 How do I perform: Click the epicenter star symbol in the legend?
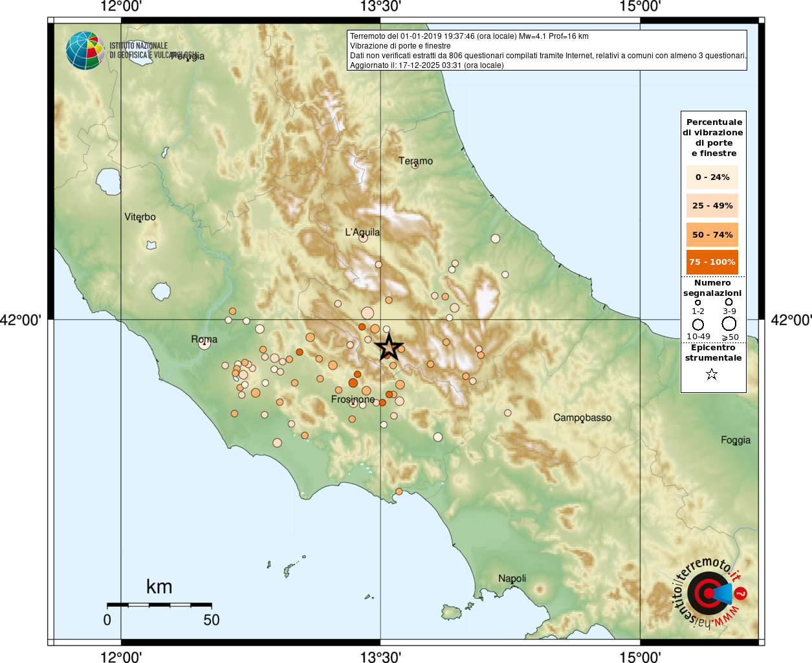tap(712, 374)
